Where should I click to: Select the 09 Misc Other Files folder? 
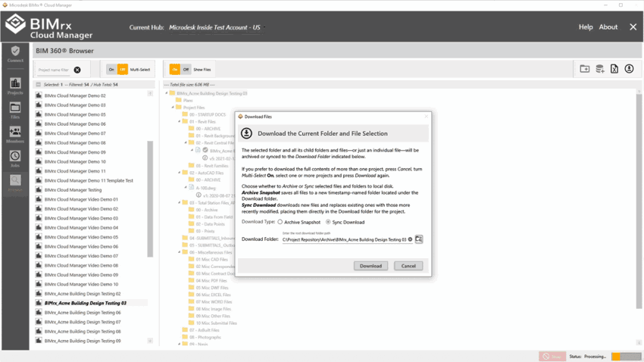tap(213, 316)
